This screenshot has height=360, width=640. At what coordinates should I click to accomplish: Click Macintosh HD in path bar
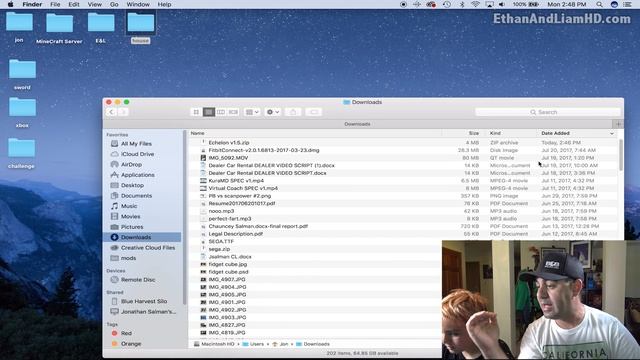(x=214, y=344)
